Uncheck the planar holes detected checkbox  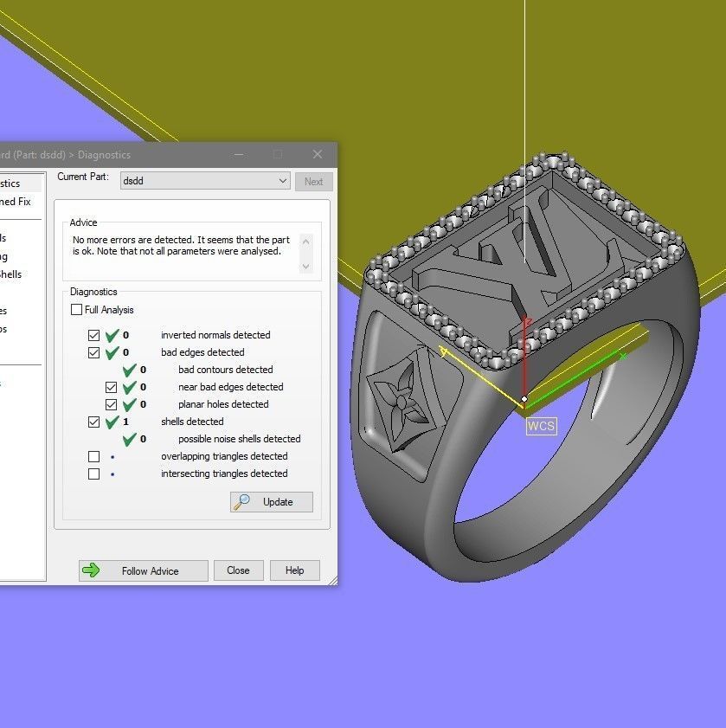pyautogui.click(x=111, y=404)
